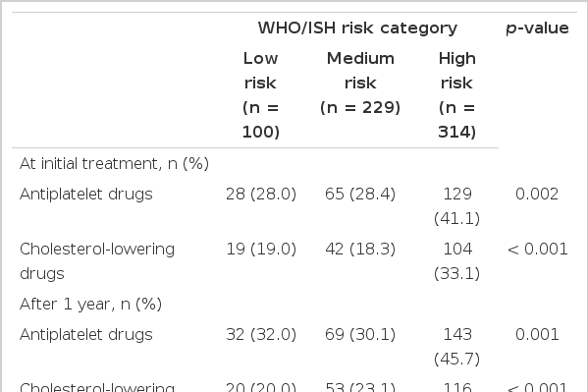Click the value 28 (28.0)
This screenshot has height=392, width=588.
(x=261, y=195)
